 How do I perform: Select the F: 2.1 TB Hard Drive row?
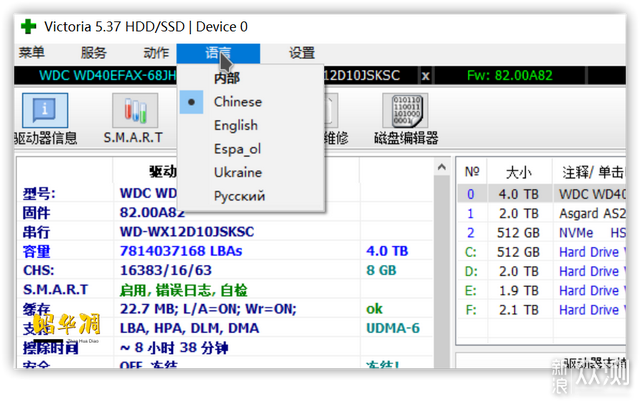542,310
